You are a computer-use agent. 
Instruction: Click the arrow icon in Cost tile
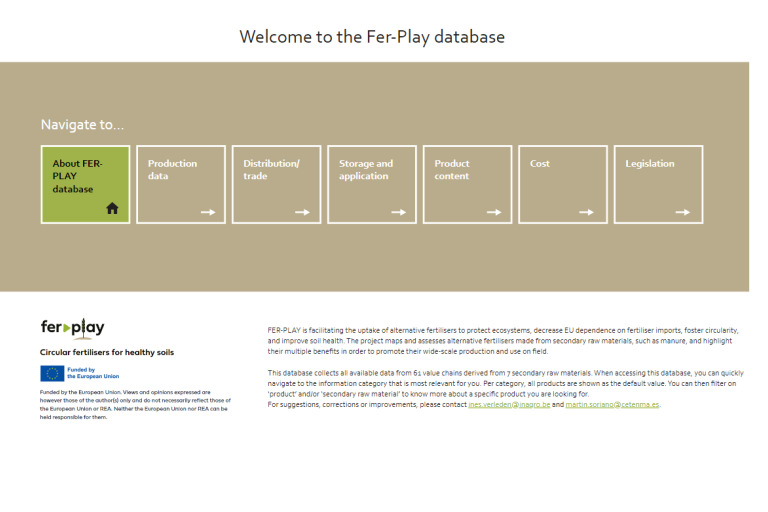click(x=587, y=212)
